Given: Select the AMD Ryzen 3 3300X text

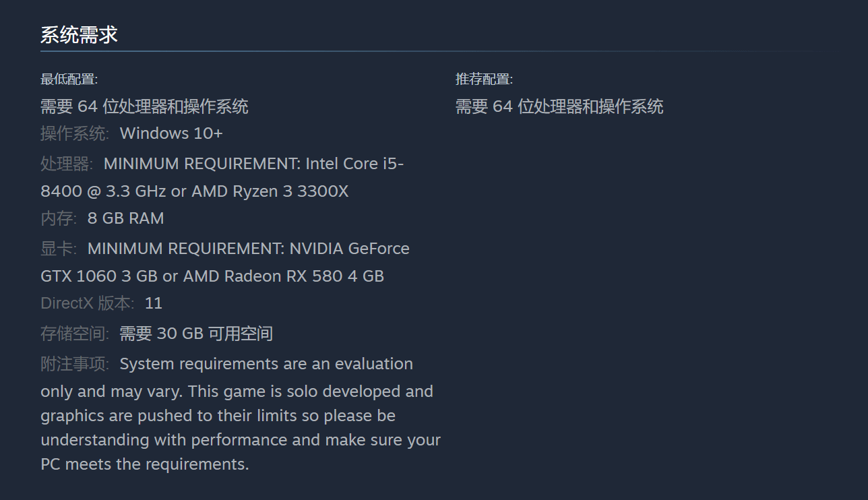Looking at the screenshot, I should [270, 191].
